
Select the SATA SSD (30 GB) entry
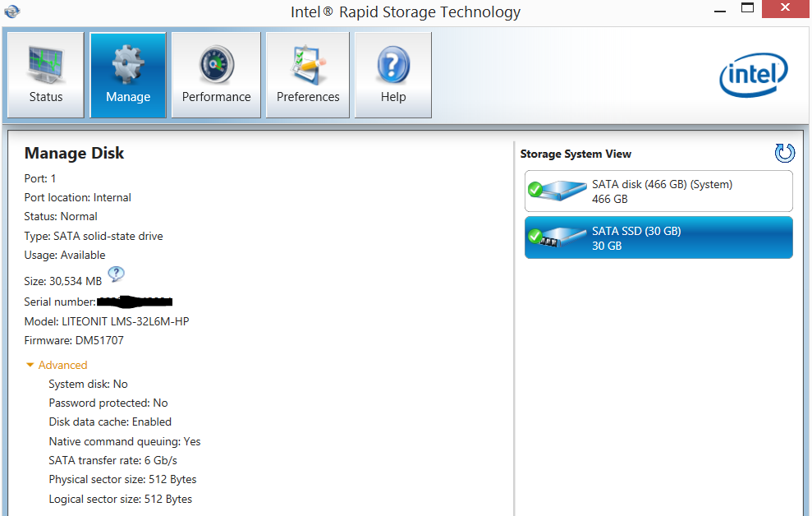point(658,237)
